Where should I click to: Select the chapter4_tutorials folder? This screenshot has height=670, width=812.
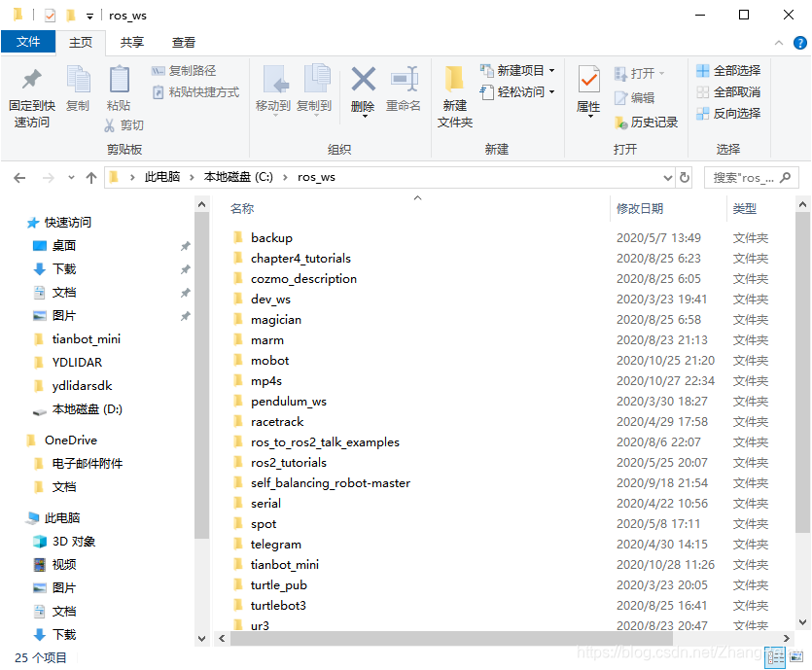click(300, 259)
